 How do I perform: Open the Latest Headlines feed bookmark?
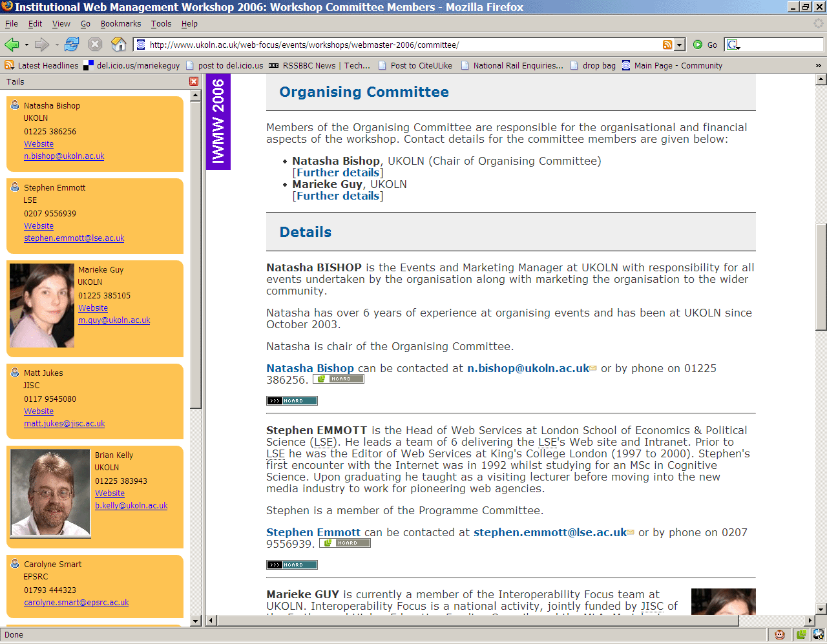[x=41, y=65]
